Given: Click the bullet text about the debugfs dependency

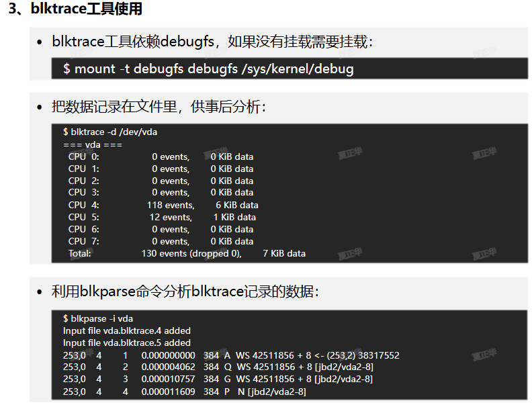Looking at the screenshot, I should pyautogui.click(x=212, y=42).
